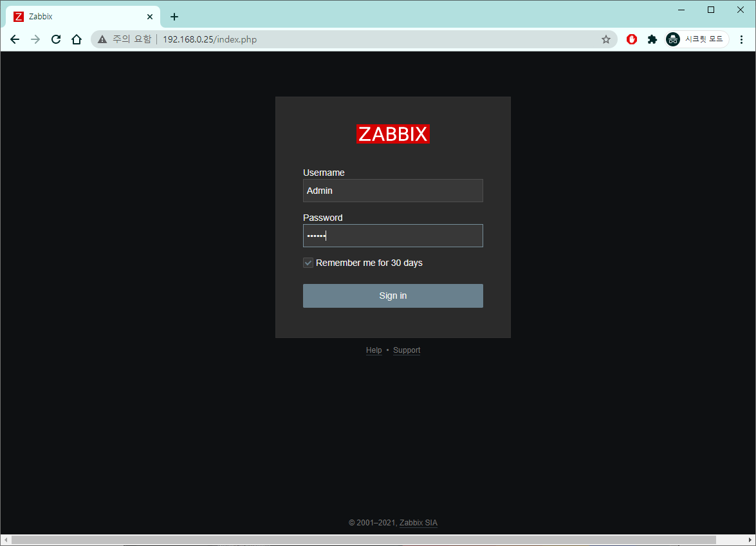Open the Help link
Viewport: 756px width, 546px height.
click(374, 350)
